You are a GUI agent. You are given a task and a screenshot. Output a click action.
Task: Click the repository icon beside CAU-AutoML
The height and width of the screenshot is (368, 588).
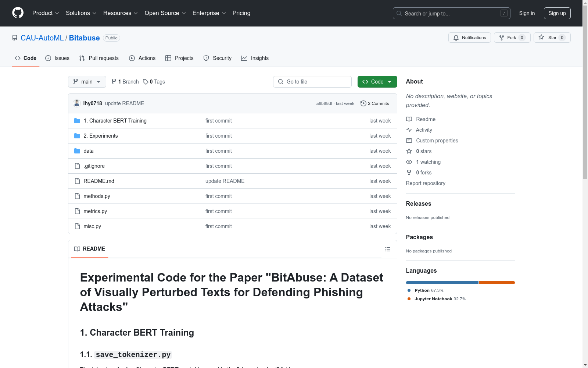pos(15,38)
